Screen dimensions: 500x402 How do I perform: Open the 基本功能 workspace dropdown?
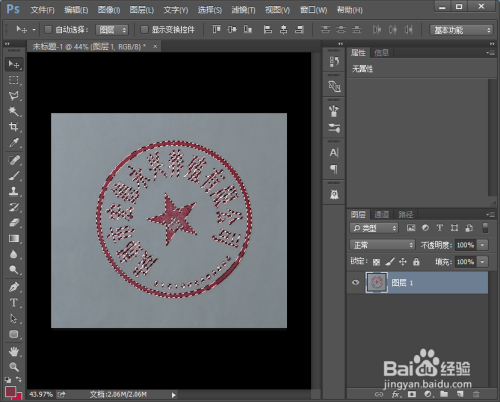coord(461,30)
